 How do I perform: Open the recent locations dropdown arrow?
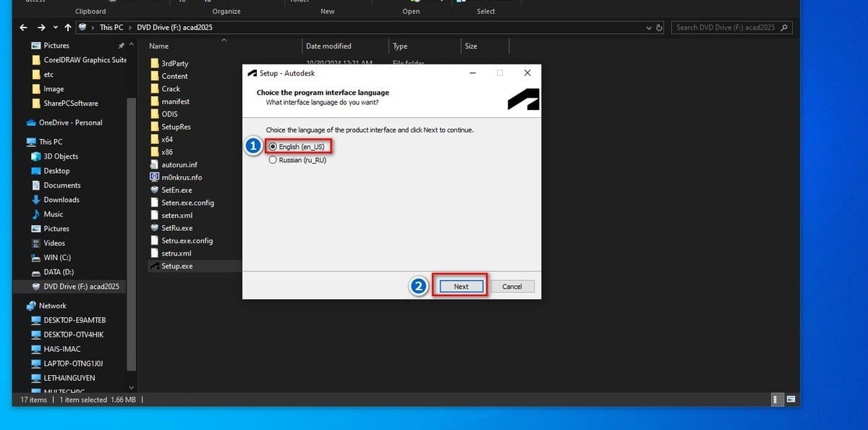coord(55,28)
